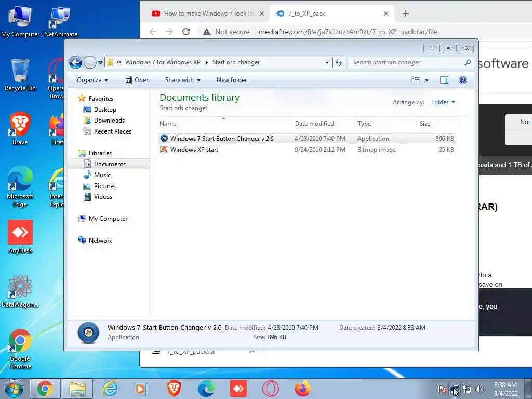The image size is (532, 399).
Task: Open the Share with menu
Action: (183, 80)
